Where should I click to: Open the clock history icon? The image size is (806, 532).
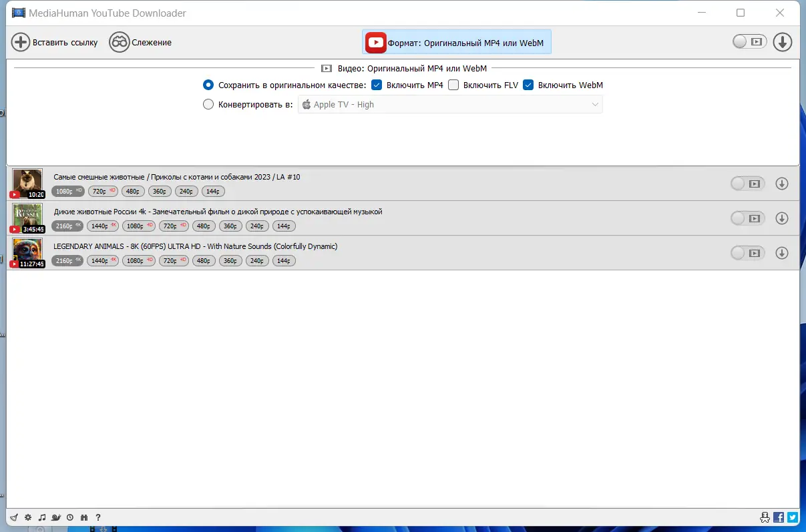pos(70,517)
